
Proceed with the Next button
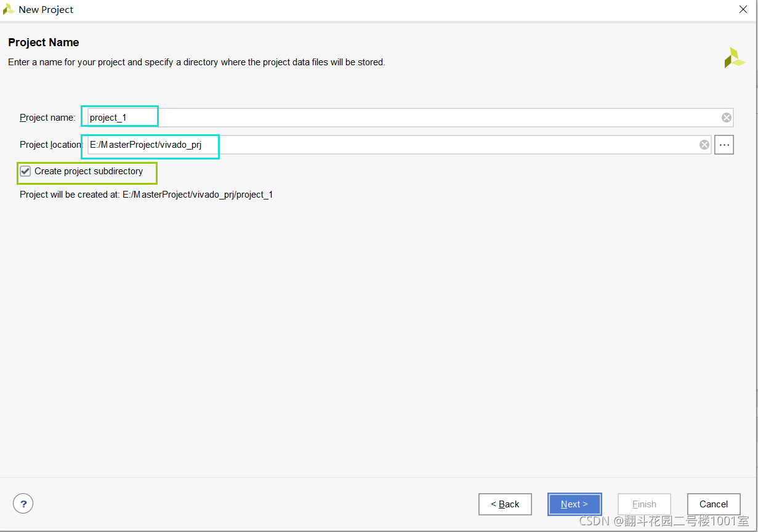574,504
